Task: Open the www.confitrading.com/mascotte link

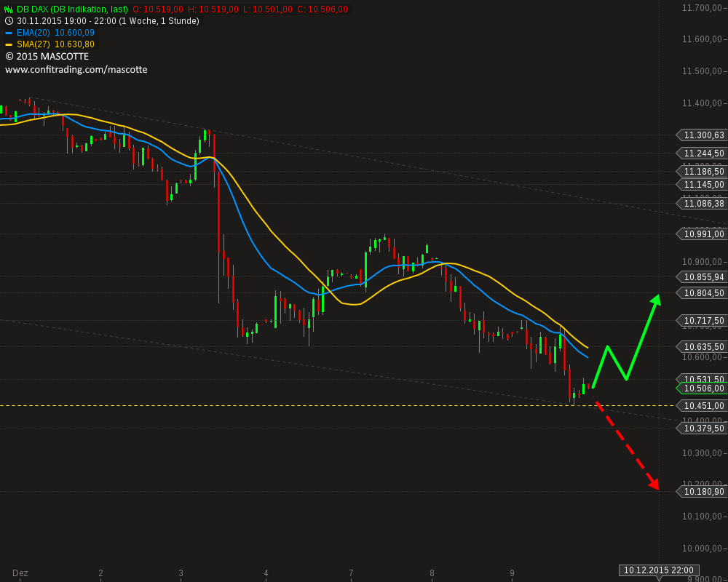Action: point(76,70)
